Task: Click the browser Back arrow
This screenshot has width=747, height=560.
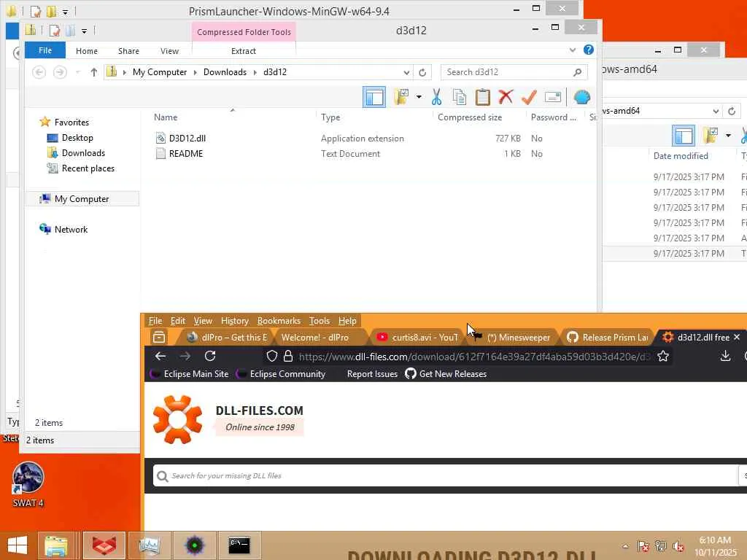Action: coord(160,356)
